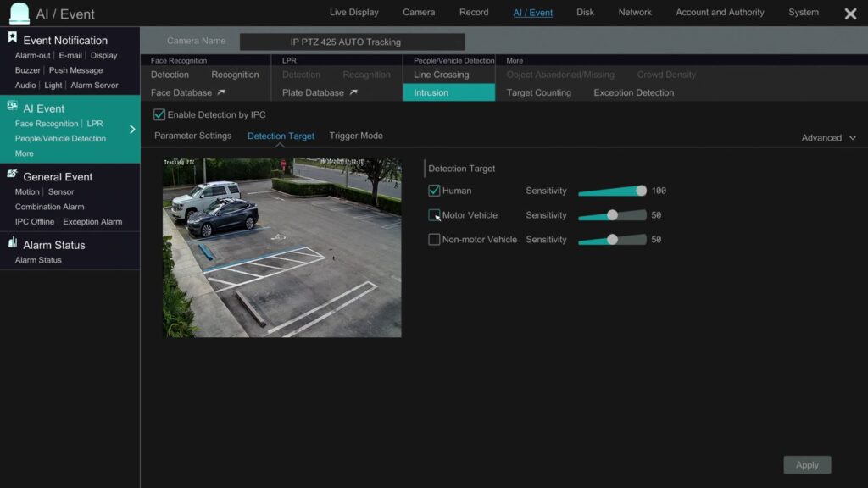This screenshot has height=488, width=868.
Task: Click the AI Event heading
Action: click(44, 108)
